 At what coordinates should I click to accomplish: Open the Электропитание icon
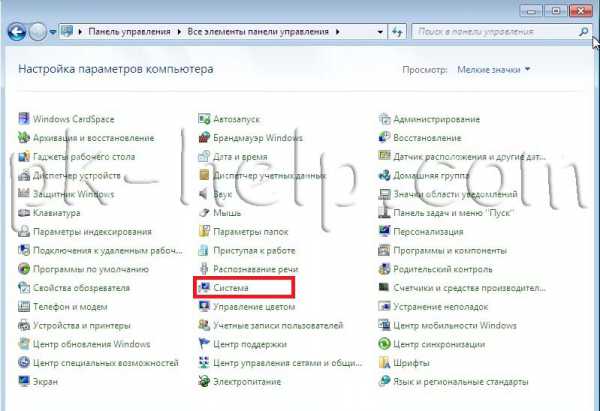pyautogui.click(x=204, y=381)
